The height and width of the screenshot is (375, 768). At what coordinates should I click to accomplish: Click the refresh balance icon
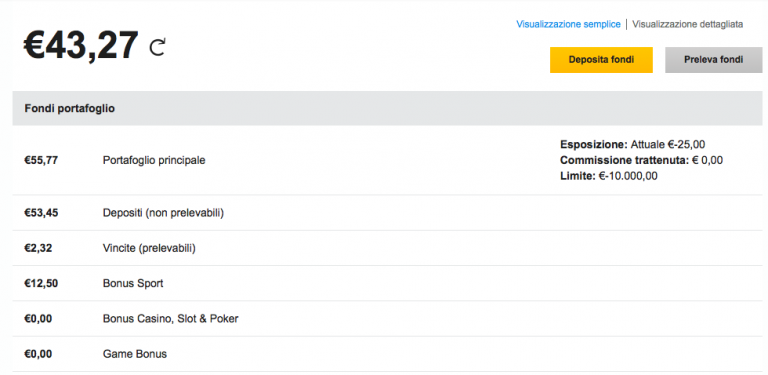158,47
